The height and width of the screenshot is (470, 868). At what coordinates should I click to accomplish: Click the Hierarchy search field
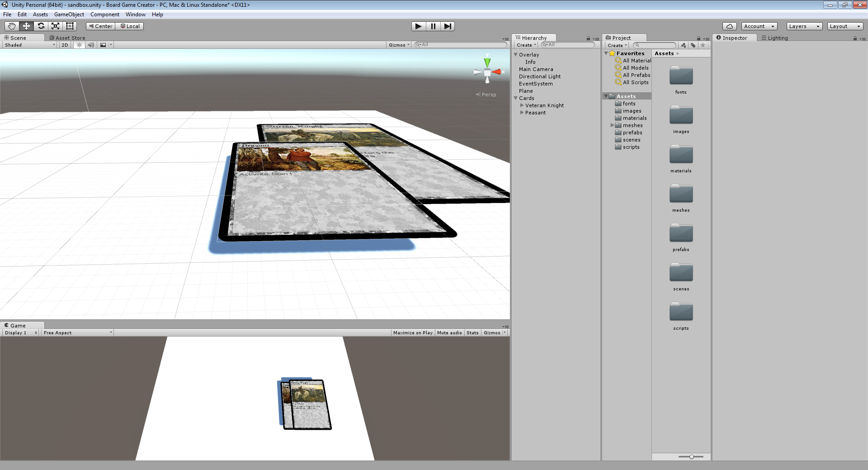pyautogui.click(x=568, y=45)
